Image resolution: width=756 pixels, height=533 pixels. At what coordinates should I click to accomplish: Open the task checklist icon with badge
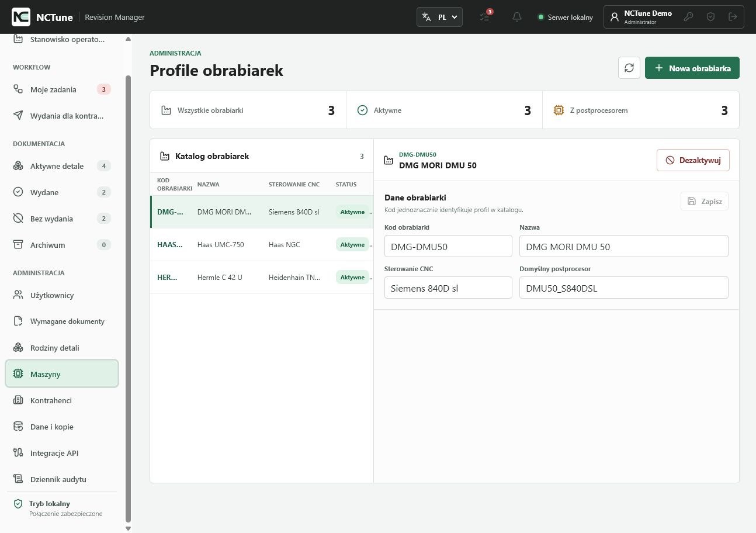point(485,17)
